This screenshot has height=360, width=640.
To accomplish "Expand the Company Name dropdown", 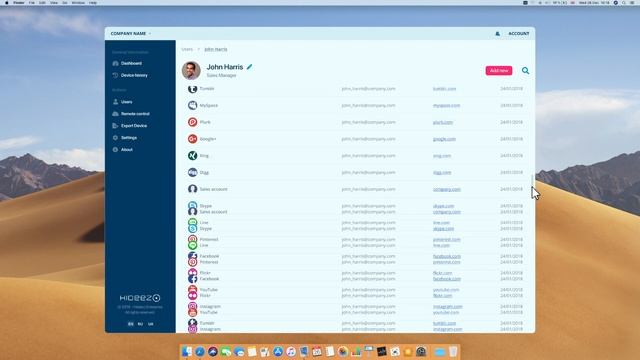I will pyautogui.click(x=131, y=33).
